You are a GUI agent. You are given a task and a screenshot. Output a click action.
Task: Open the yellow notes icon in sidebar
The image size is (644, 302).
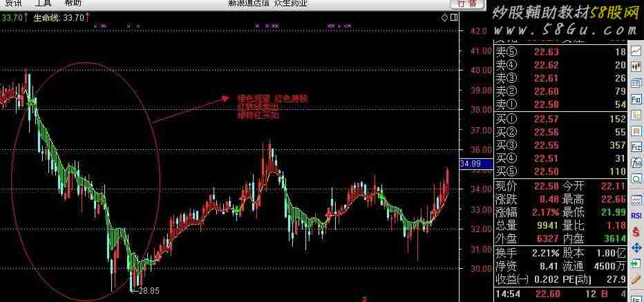tap(636, 115)
